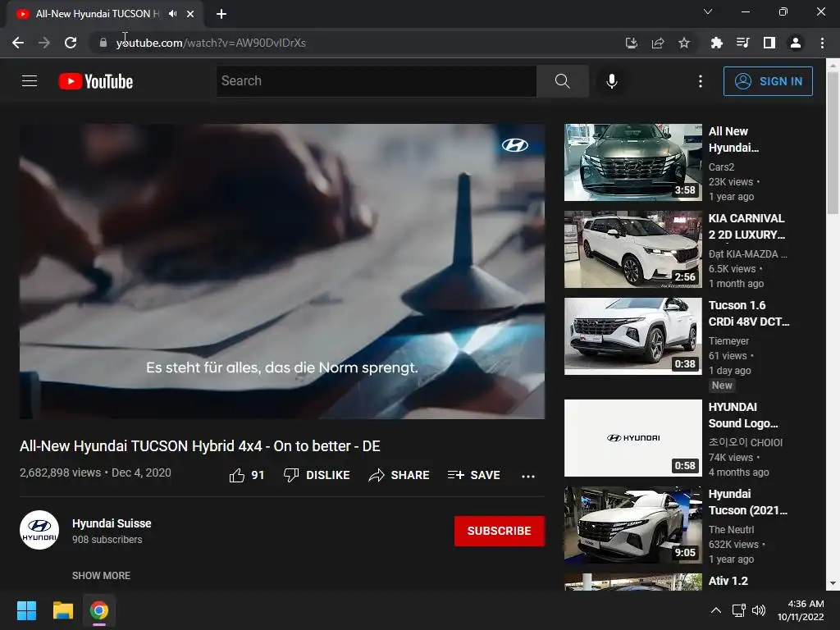Viewport: 840px width, 630px height.
Task: Open media controls icon in toolbar
Action: 742,43
